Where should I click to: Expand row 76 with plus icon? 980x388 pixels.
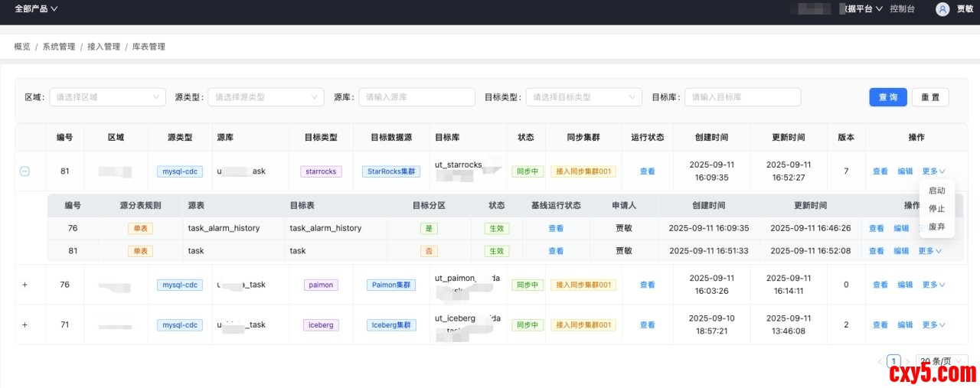point(24,285)
